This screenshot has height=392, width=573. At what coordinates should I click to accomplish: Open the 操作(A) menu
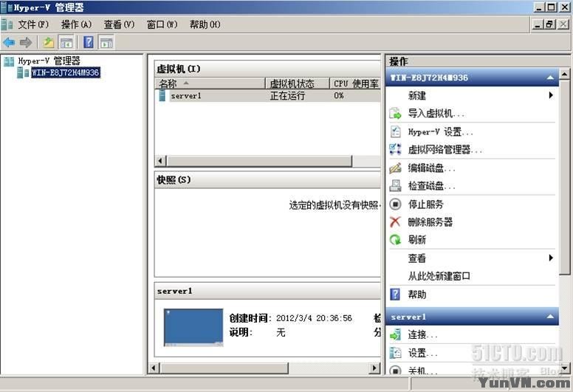click(x=76, y=24)
